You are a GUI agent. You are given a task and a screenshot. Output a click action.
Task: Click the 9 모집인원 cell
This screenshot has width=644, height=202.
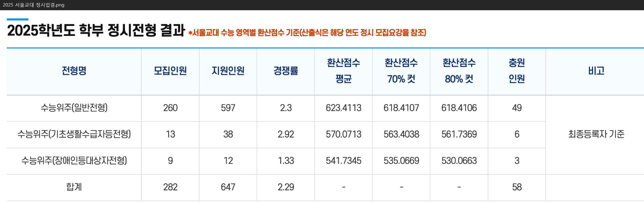point(170,160)
